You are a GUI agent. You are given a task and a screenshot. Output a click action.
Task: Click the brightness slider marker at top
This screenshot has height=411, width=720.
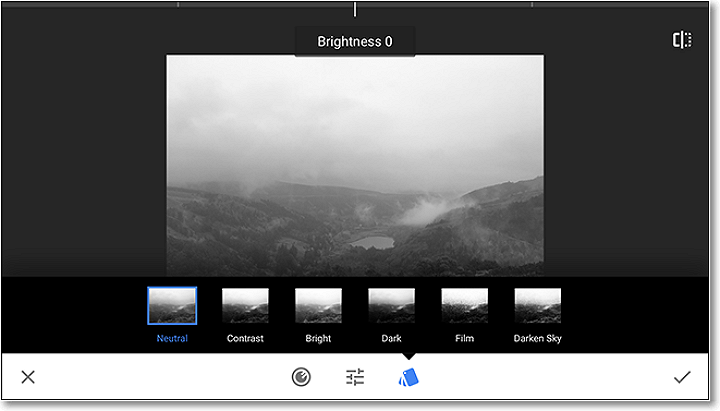tap(355, 9)
